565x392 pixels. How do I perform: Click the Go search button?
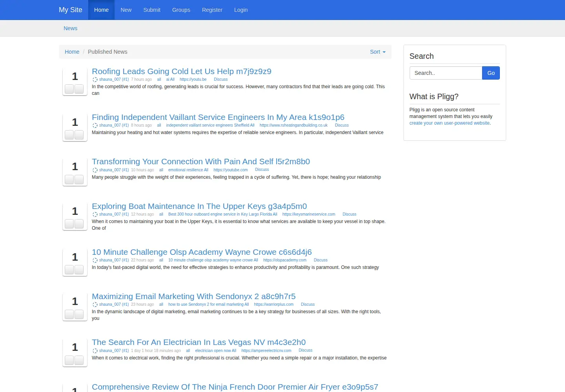[491, 73]
